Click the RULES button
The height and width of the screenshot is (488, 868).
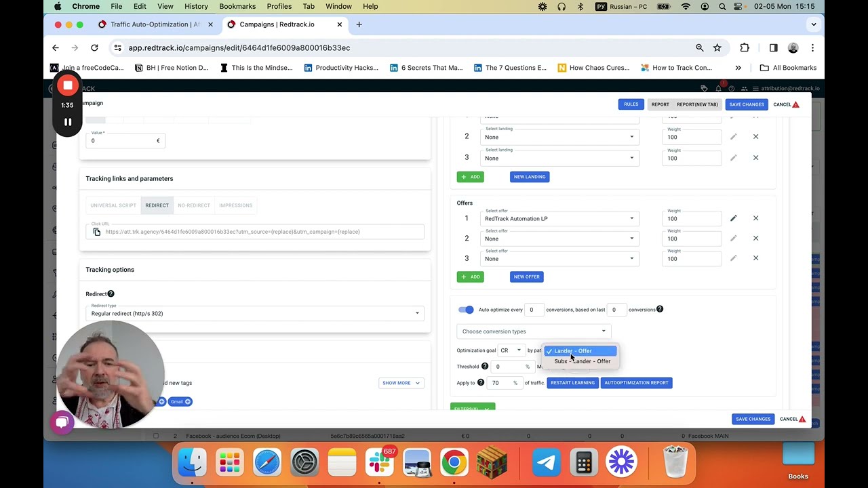[x=631, y=104]
